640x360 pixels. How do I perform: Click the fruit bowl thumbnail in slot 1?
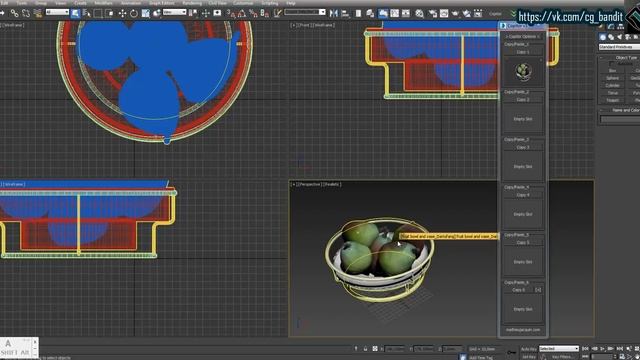click(x=523, y=72)
